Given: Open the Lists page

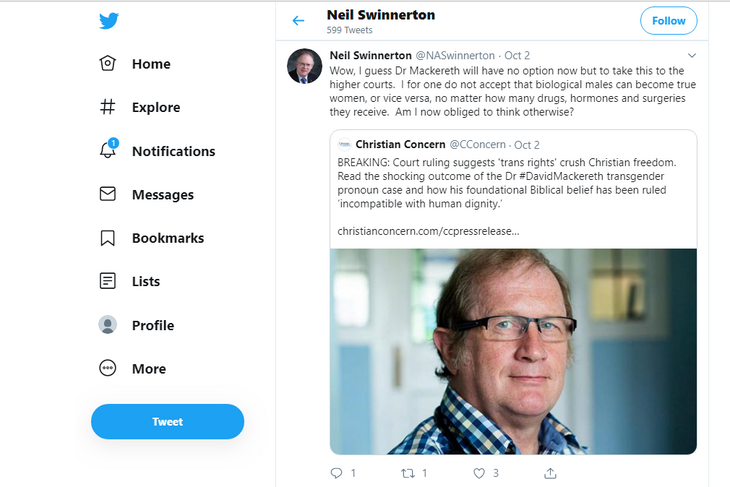Looking at the screenshot, I should tap(108, 281).
